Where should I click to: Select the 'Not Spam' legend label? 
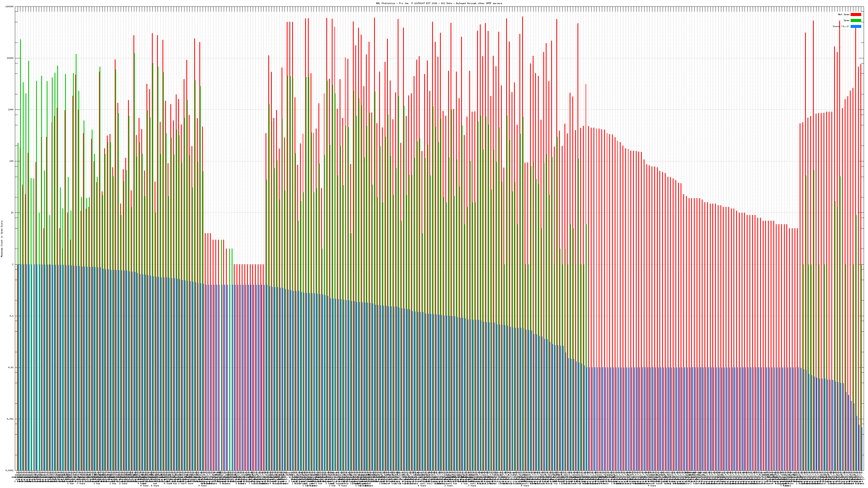pyautogui.click(x=844, y=14)
